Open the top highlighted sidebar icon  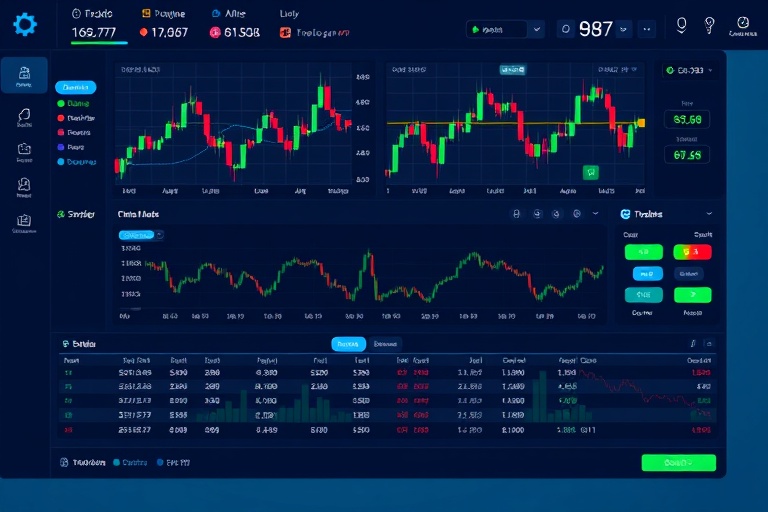[x=24, y=75]
